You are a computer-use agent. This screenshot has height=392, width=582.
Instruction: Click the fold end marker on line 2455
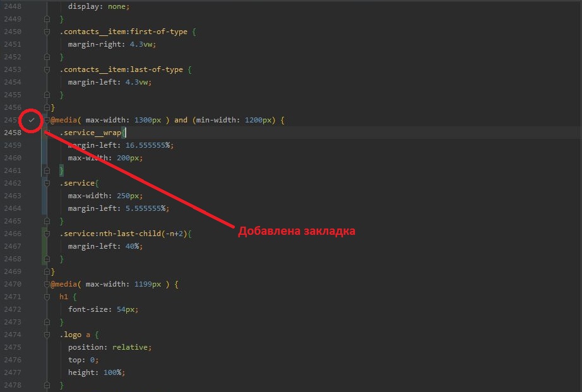47,95
